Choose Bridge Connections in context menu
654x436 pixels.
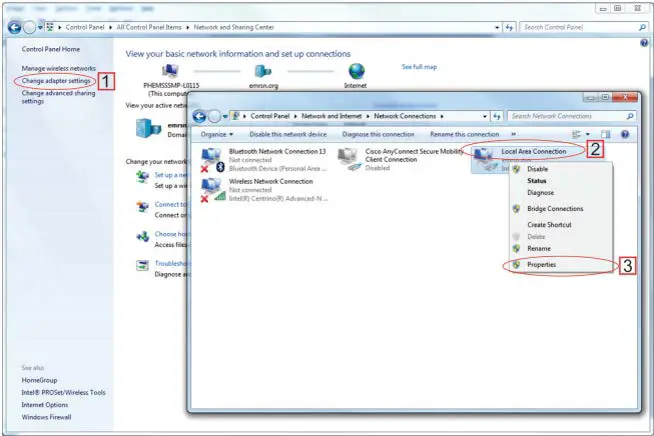point(555,209)
